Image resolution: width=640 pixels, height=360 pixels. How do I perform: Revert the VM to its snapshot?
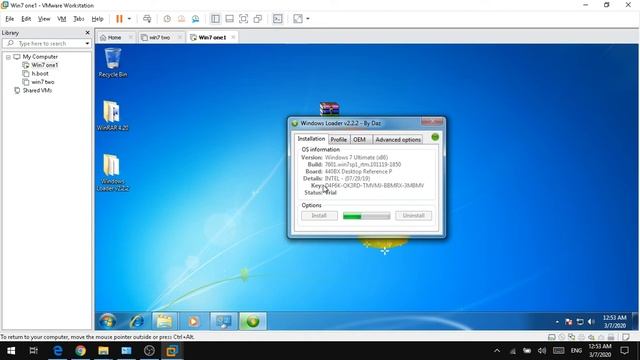click(181, 19)
